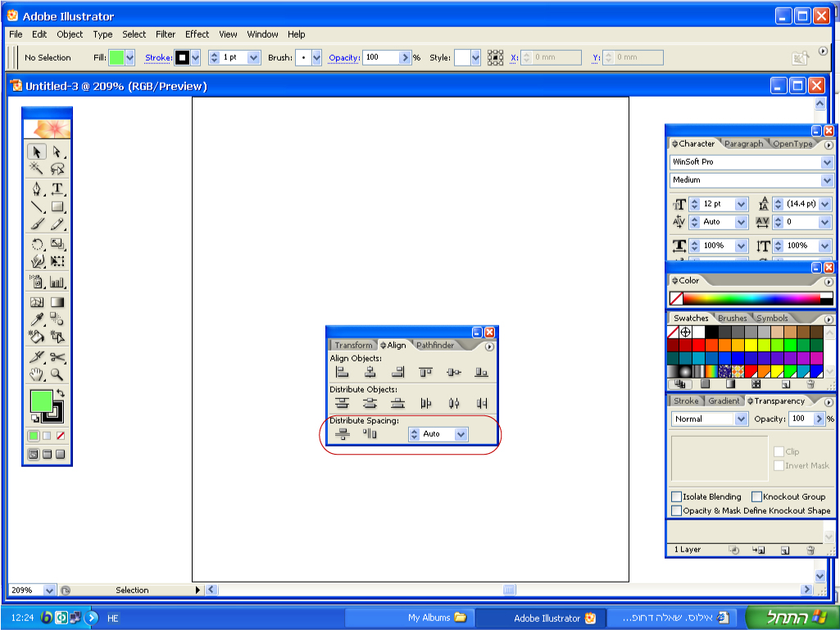The width and height of the screenshot is (840, 630).
Task: Open the font style Medium dropdown
Action: (827, 180)
